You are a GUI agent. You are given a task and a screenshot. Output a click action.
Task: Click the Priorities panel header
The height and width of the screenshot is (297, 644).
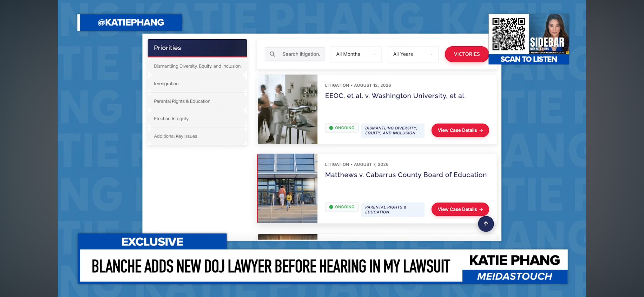point(197,48)
